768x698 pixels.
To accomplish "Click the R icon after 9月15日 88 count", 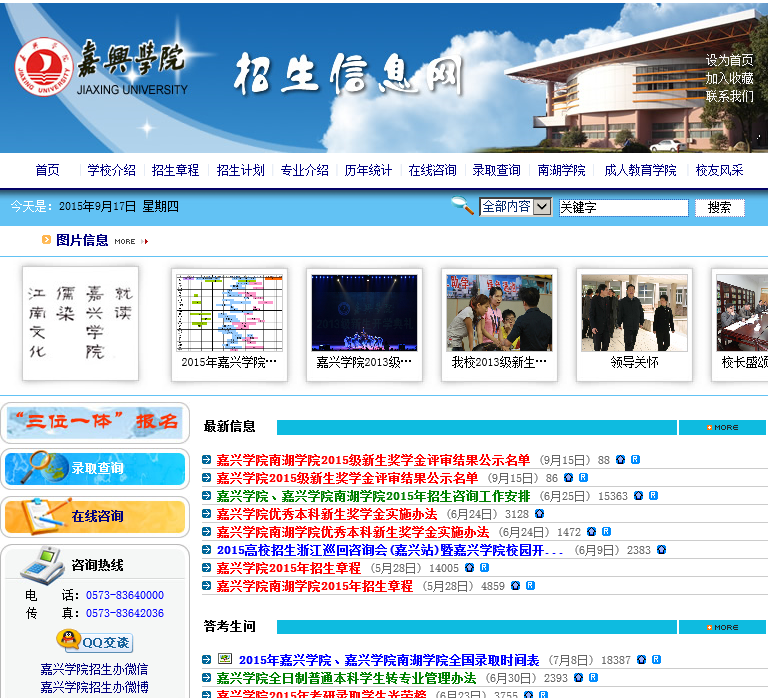I will (635, 459).
